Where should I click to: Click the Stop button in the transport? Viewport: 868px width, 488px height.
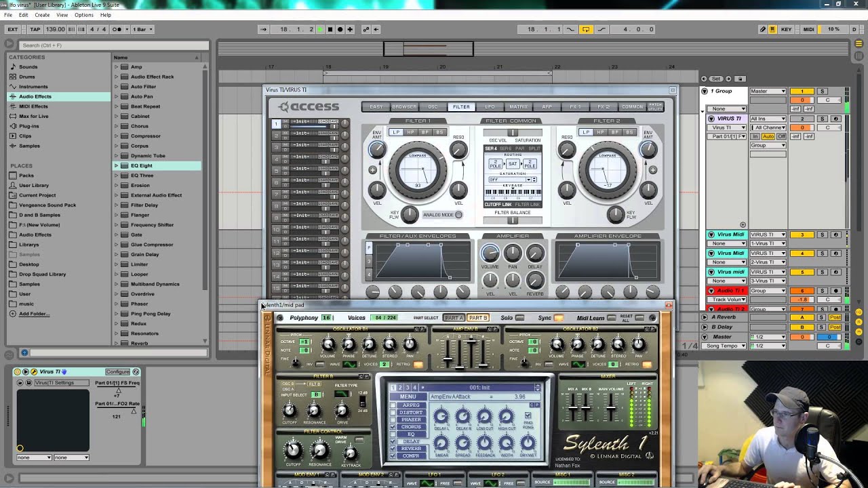(x=330, y=29)
